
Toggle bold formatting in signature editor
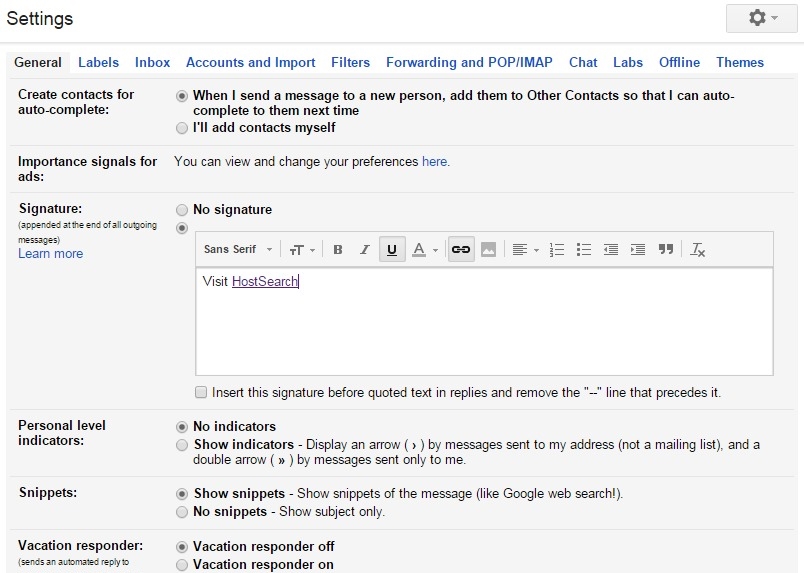pyautogui.click(x=338, y=250)
